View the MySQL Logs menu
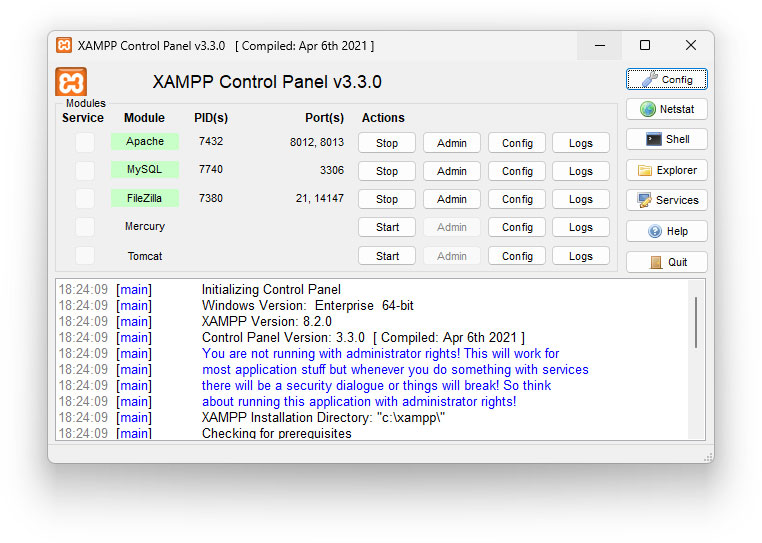Image resolution: width=762 pixels, height=543 pixels. [581, 171]
